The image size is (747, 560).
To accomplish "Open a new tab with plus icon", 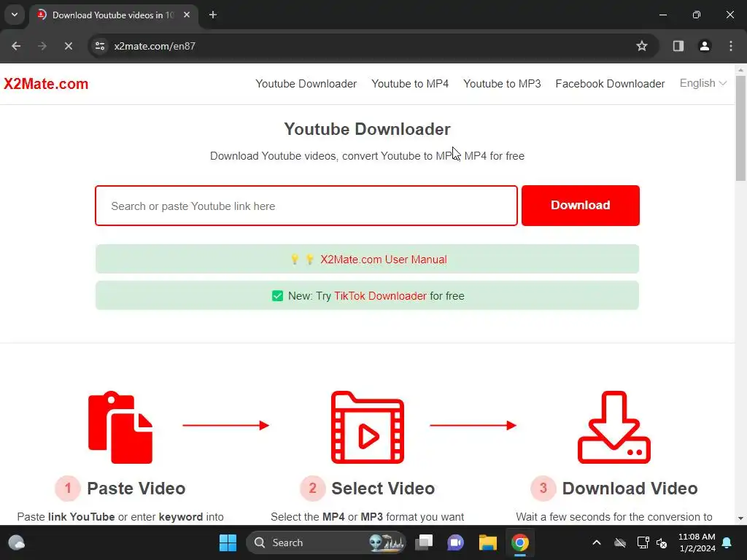I will coord(213,15).
